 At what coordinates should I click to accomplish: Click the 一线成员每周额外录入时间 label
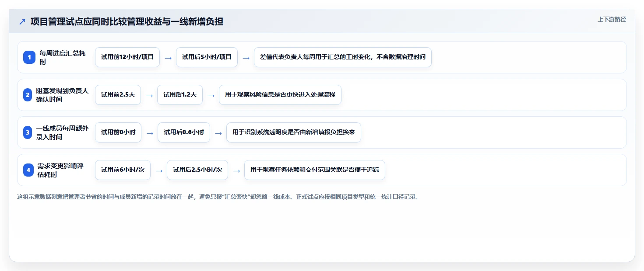(62, 132)
